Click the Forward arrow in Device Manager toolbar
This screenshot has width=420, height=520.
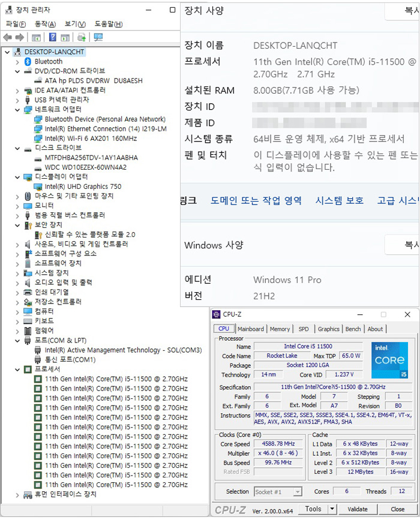(x=20, y=37)
